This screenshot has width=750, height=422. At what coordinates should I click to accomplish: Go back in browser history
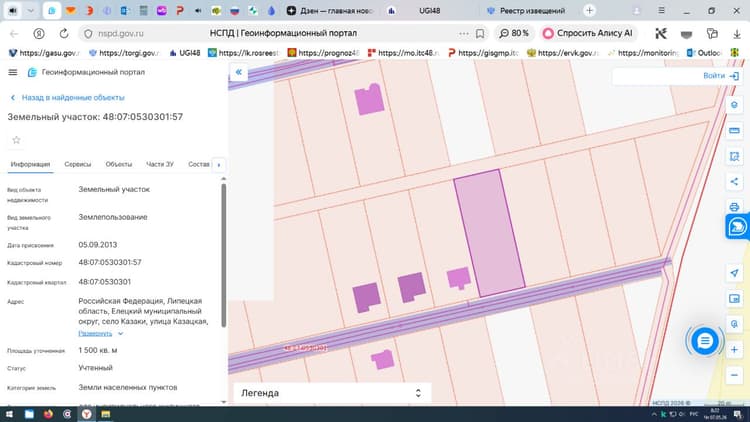[x=14, y=33]
